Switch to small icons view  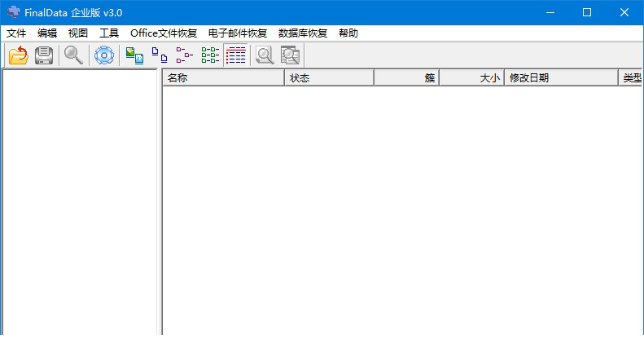click(160, 55)
